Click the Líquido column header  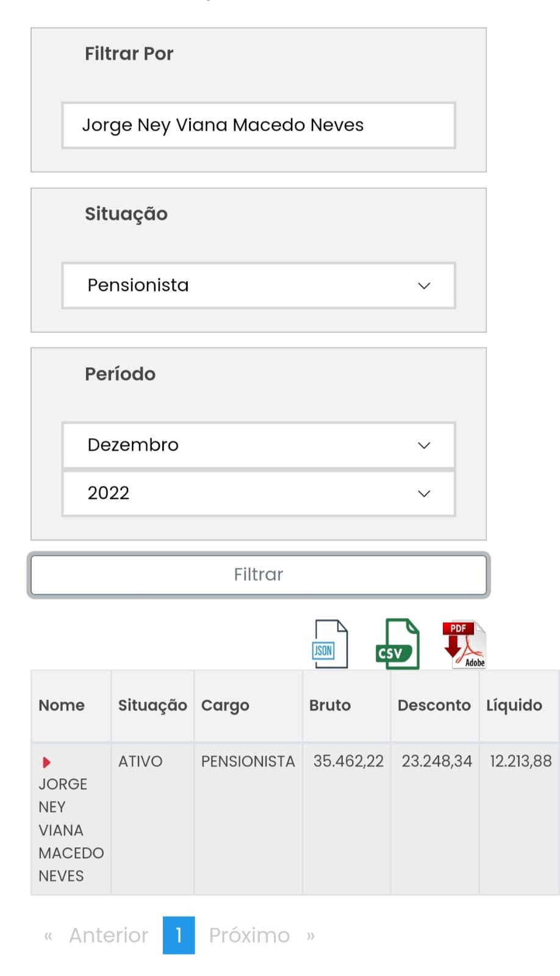(x=514, y=705)
